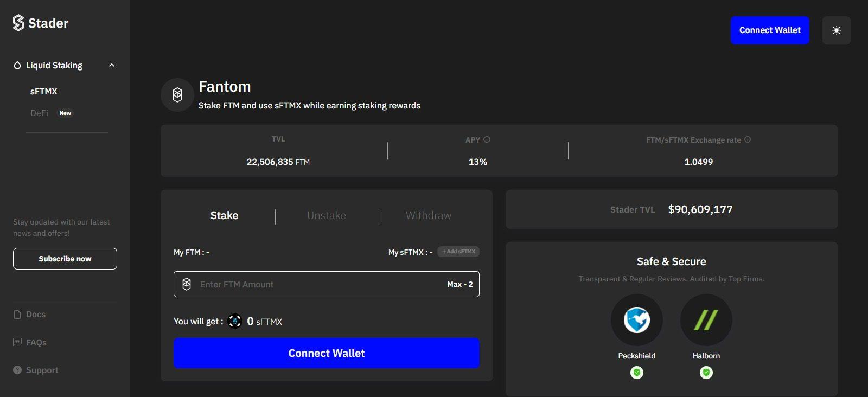Click the FTM icon in amount field

point(187,284)
